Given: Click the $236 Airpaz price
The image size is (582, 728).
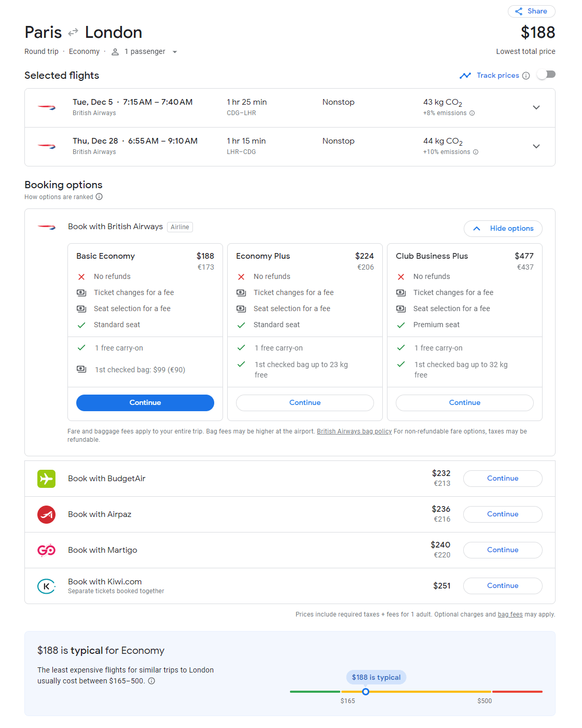Looking at the screenshot, I should [441, 509].
